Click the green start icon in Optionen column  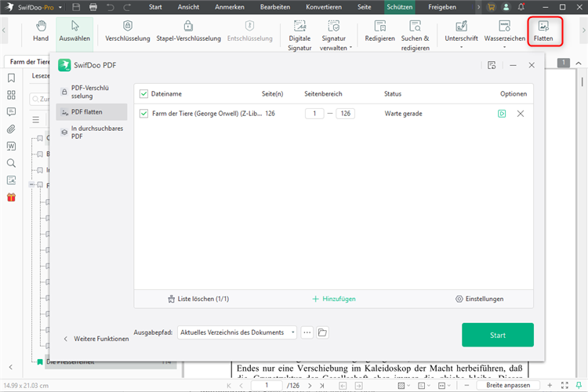click(502, 114)
